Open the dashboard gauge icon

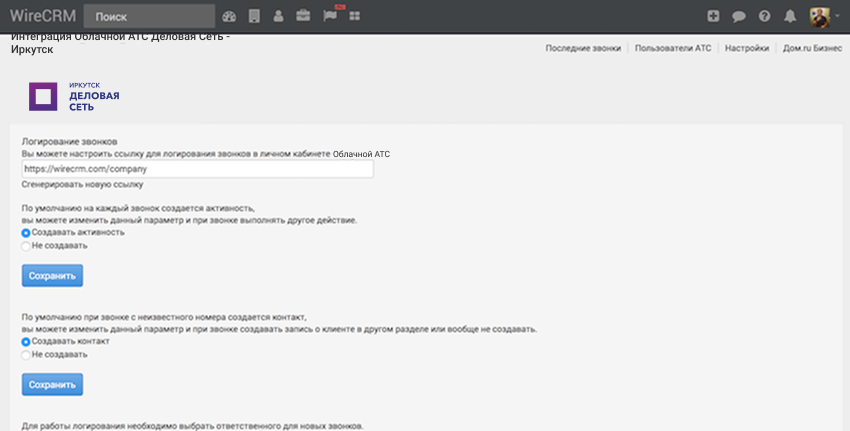pos(229,16)
